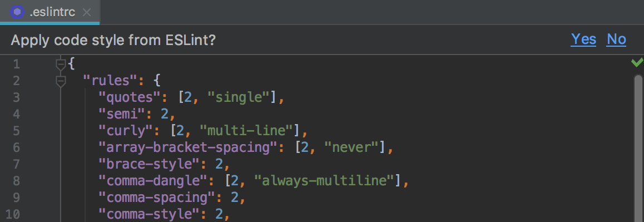The width and height of the screenshot is (644, 222).
Task: Click the "never" string value
Action: click(x=351, y=147)
